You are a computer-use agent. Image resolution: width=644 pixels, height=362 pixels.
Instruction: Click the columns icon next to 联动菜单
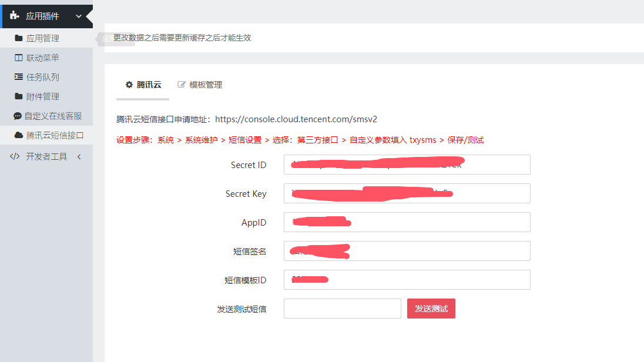tap(18, 58)
